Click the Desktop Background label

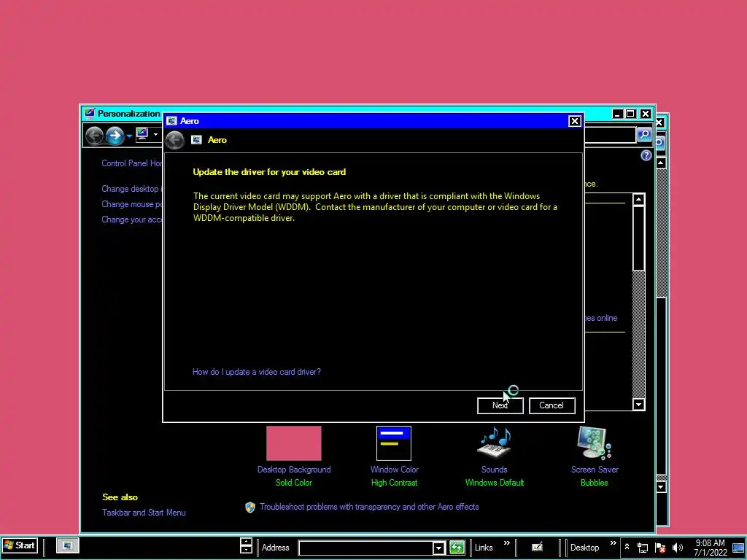(294, 469)
